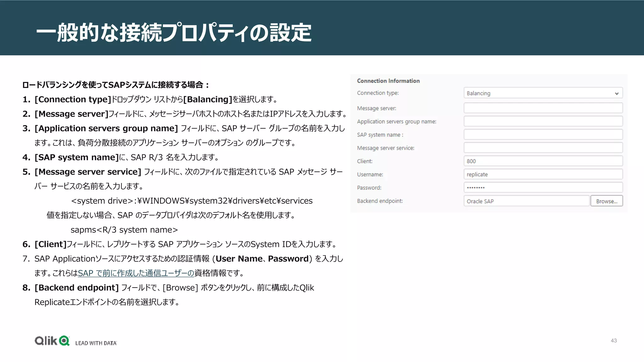Click the 'Message server:' label
The height and width of the screenshot is (362, 644).
pyautogui.click(x=376, y=108)
